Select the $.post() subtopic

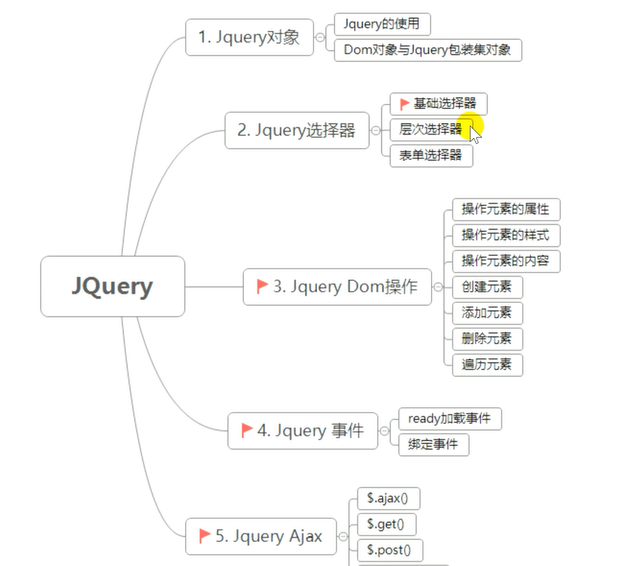pyautogui.click(x=390, y=550)
